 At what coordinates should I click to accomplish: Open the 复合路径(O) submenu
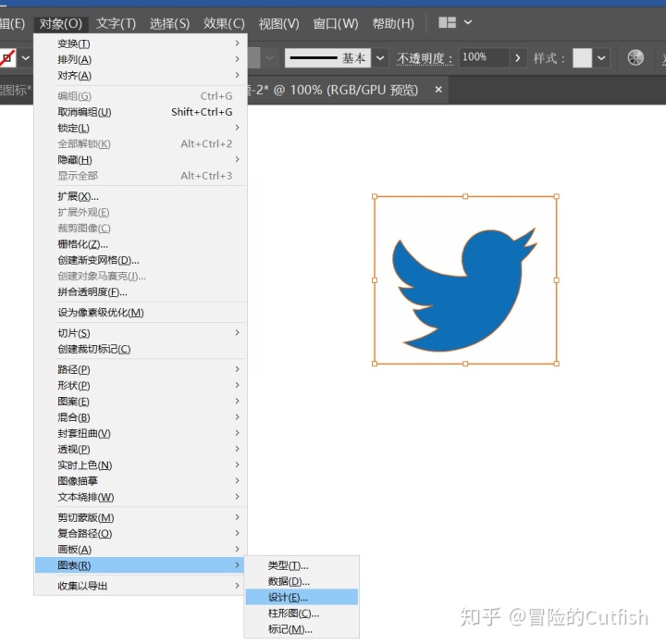coord(141,533)
